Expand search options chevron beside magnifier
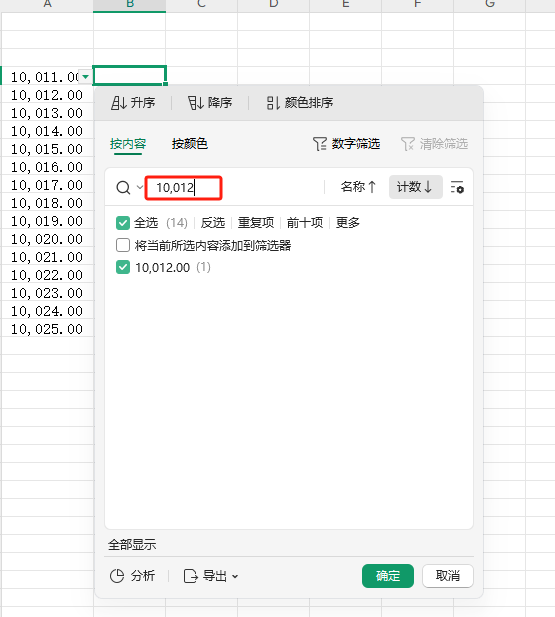This screenshot has height=617, width=555. click(x=140, y=187)
